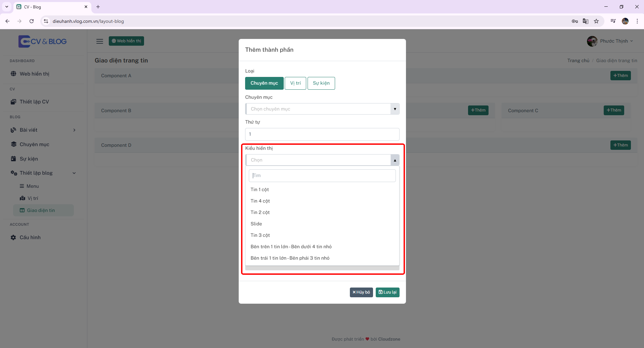Viewport: 644px width, 348px height.
Task: Choose the Tin 1 cột option
Action: 322,189
